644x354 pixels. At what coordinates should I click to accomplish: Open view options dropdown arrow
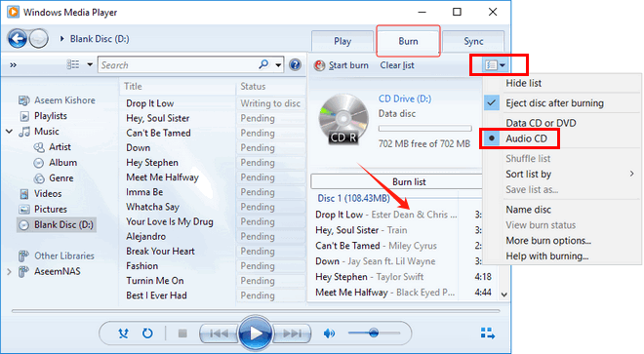coord(90,64)
